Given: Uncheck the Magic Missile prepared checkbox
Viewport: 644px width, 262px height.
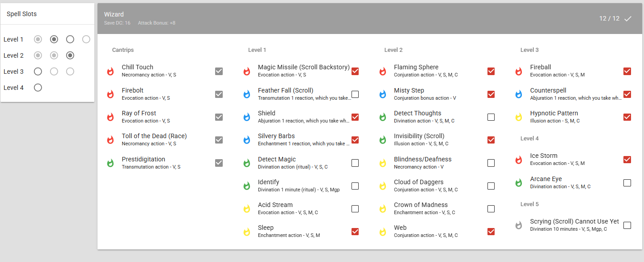Looking at the screenshot, I should pos(355,71).
